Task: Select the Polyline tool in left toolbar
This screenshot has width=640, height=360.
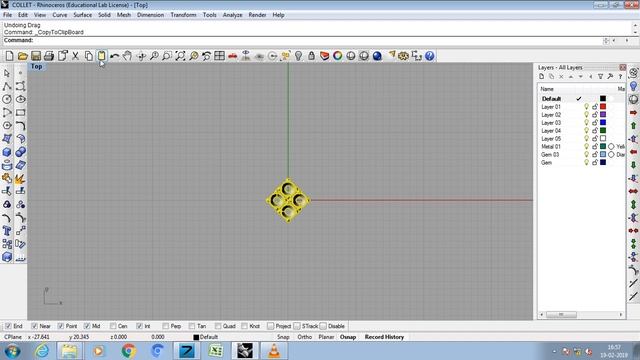Action: coord(7,86)
